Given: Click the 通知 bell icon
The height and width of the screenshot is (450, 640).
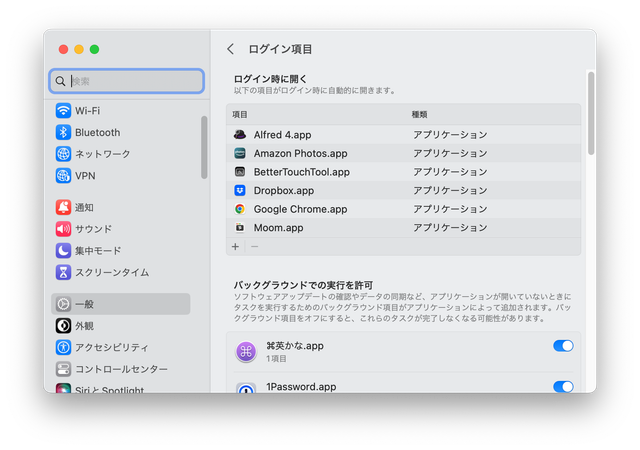Looking at the screenshot, I should 63,207.
